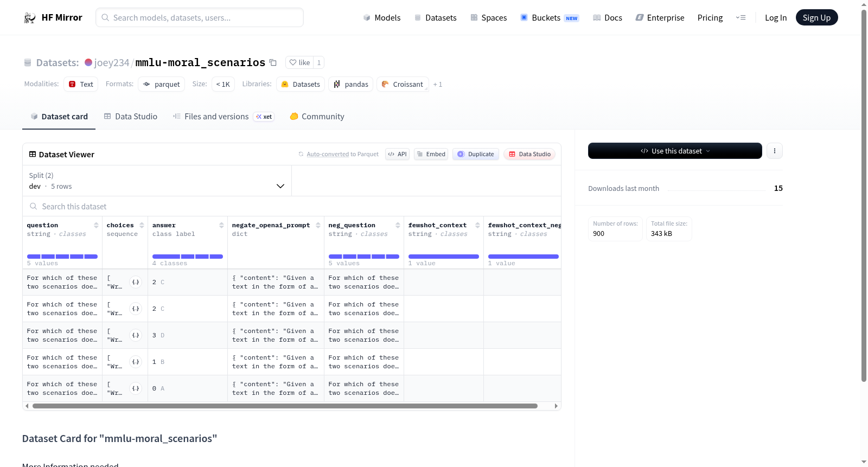Open Buckets in the navigation bar
The image size is (868, 467).
(550, 17)
